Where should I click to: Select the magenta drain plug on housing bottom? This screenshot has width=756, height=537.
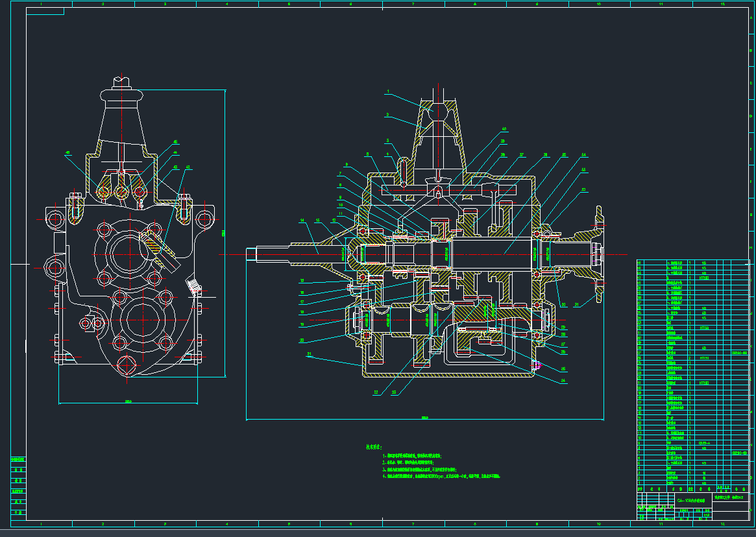(x=535, y=364)
